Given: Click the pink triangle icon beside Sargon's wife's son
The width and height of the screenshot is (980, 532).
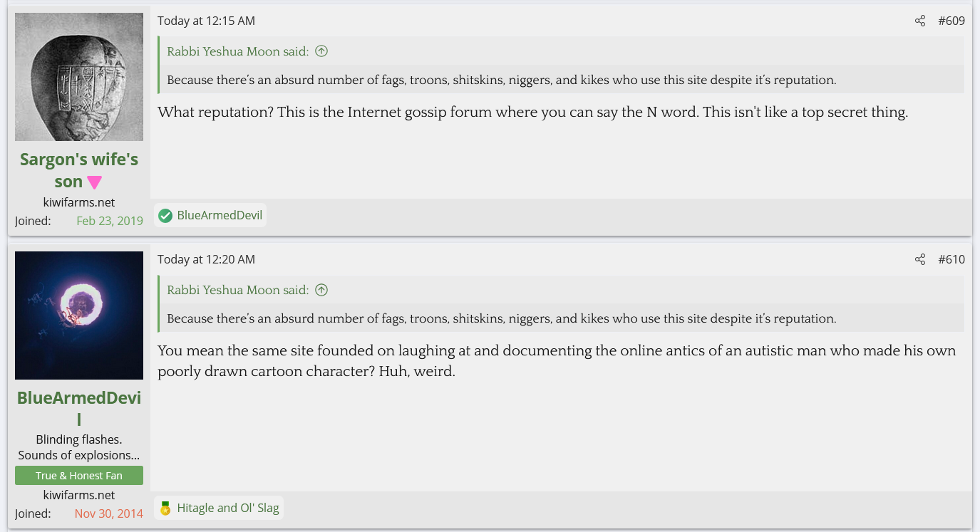Looking at the screenshot, I should click(95, 182).
